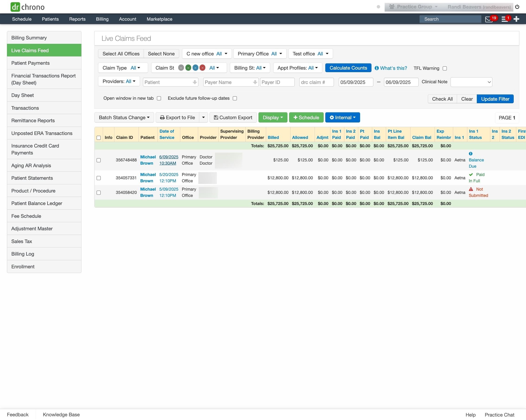Sort by Date of Service column

[x=167, y=134]
